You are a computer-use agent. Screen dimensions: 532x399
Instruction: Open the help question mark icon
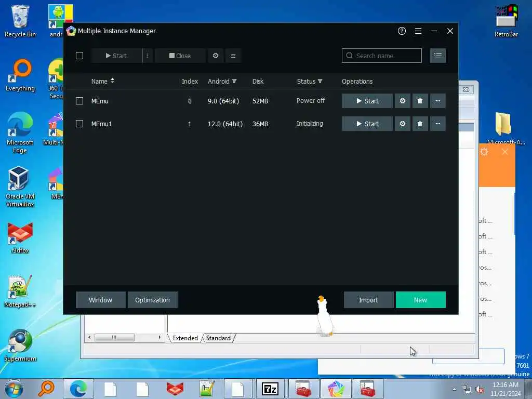tap(402, 31)
